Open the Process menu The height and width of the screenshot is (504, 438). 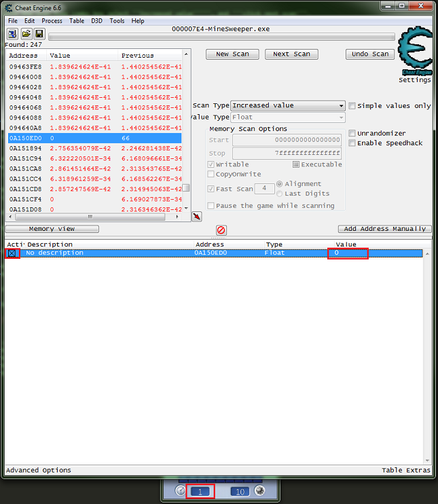point(52,21)
